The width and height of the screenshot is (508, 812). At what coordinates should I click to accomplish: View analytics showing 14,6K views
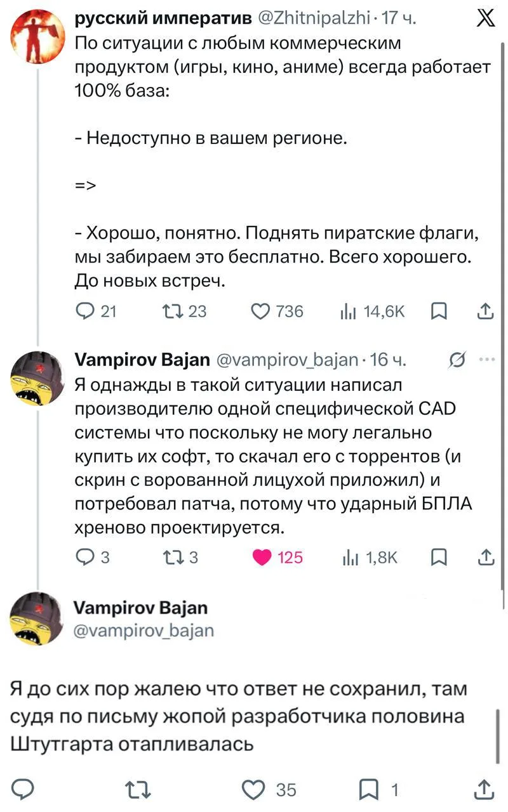click(373, 311)
